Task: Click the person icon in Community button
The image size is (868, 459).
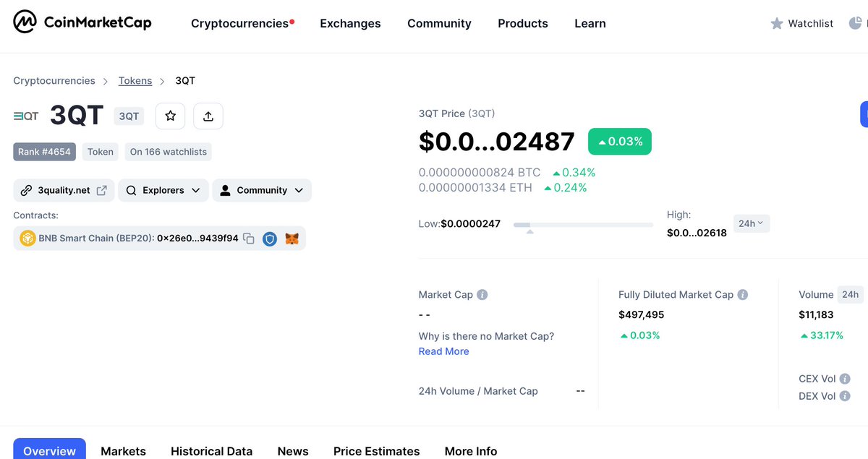Action: tap(225, 190)
